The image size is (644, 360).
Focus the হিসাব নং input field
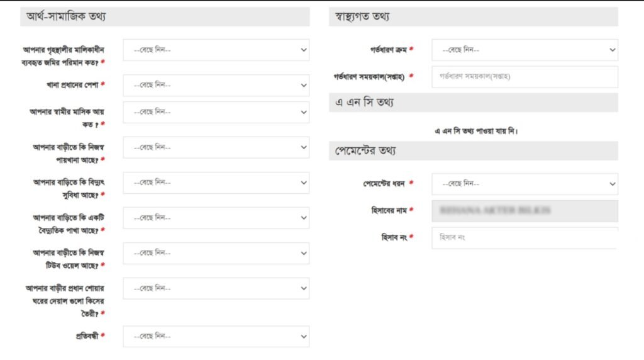pos(525,238)
